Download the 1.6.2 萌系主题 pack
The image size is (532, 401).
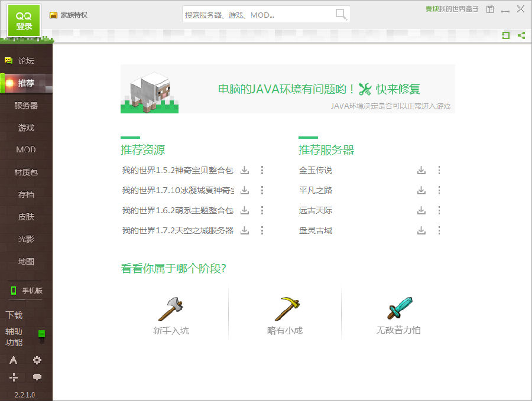[245, 210]
